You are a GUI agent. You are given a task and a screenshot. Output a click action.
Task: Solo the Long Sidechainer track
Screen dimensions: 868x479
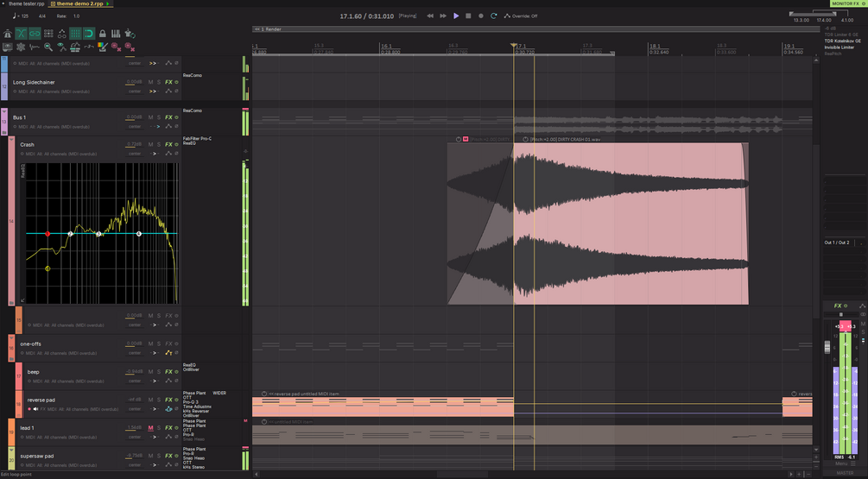point(159,82)
